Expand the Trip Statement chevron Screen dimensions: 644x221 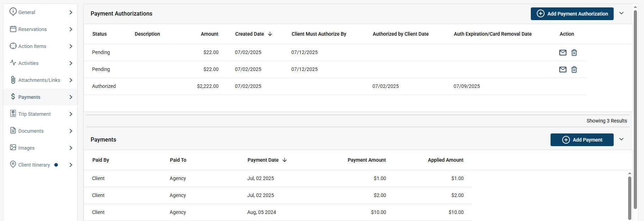pyautogui.click(x=71, y=114)
